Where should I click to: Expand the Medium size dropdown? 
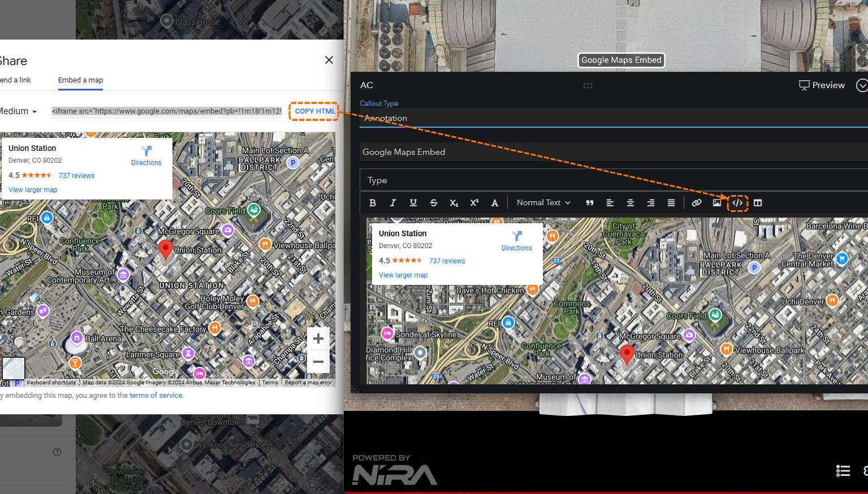click(19, 111)
